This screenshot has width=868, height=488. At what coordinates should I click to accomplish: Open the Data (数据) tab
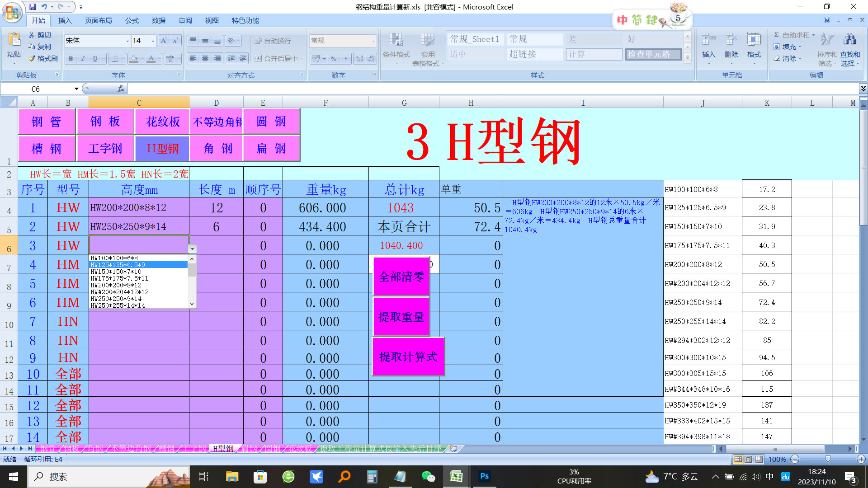click(158, 20)
